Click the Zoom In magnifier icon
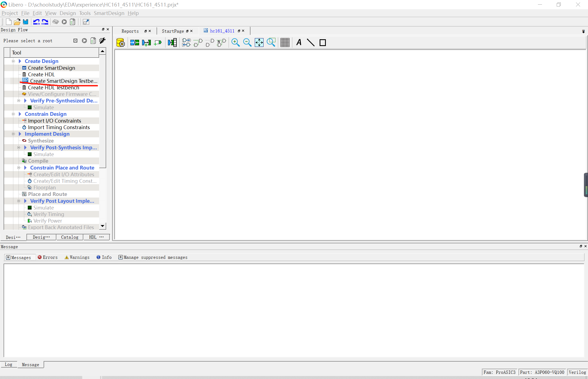Viewport: 588px width, 379px height. click(235, 43)
